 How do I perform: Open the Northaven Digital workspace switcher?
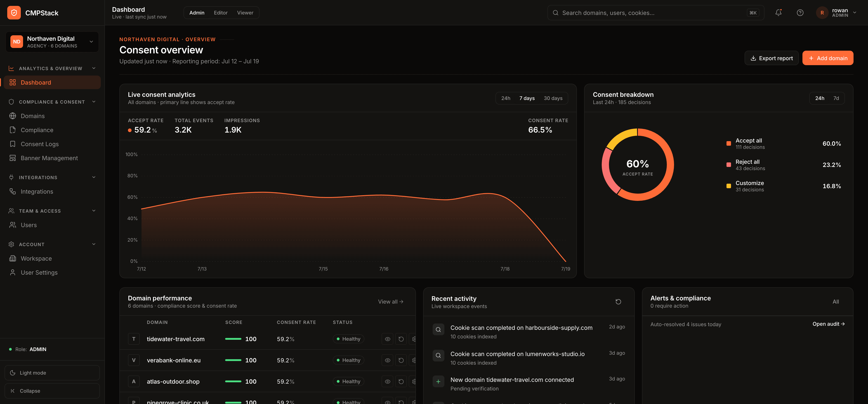coord(52,42)
